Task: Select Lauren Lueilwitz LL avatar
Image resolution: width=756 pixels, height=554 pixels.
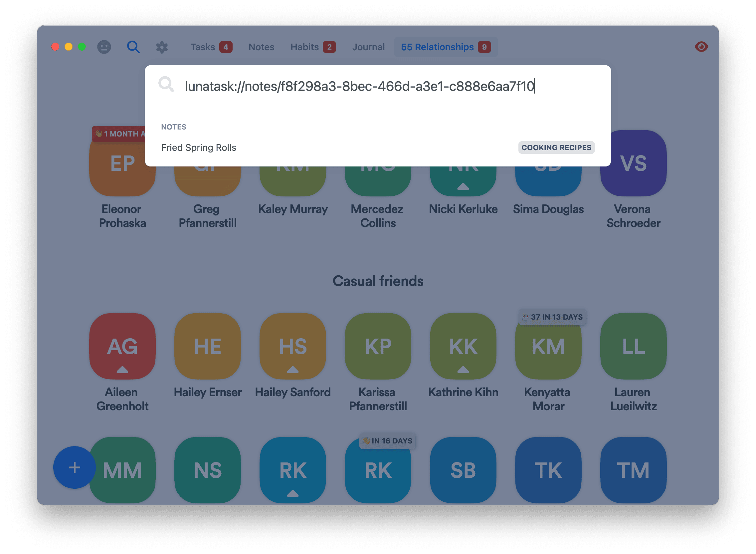Action: [633, 346]
